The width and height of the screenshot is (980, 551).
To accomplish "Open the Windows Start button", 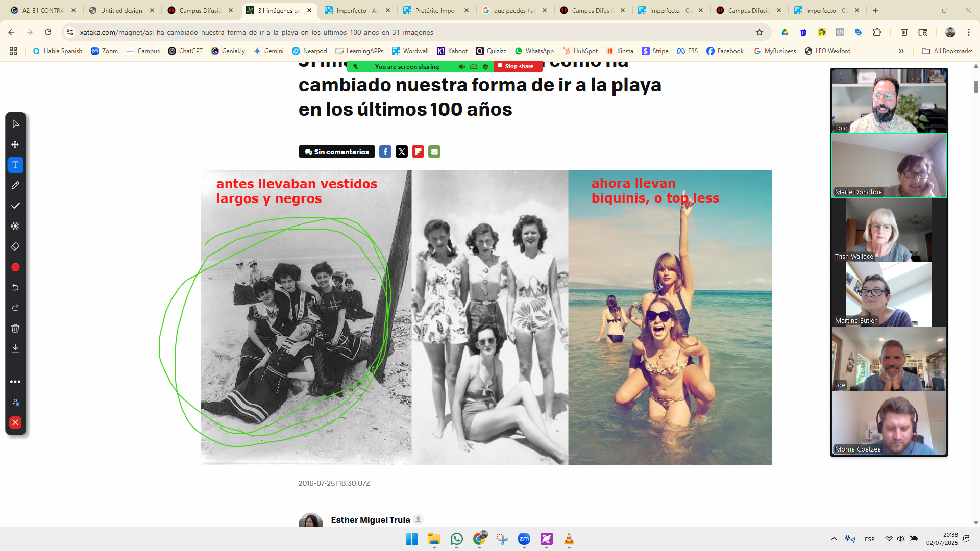I will tap(411, 539).
